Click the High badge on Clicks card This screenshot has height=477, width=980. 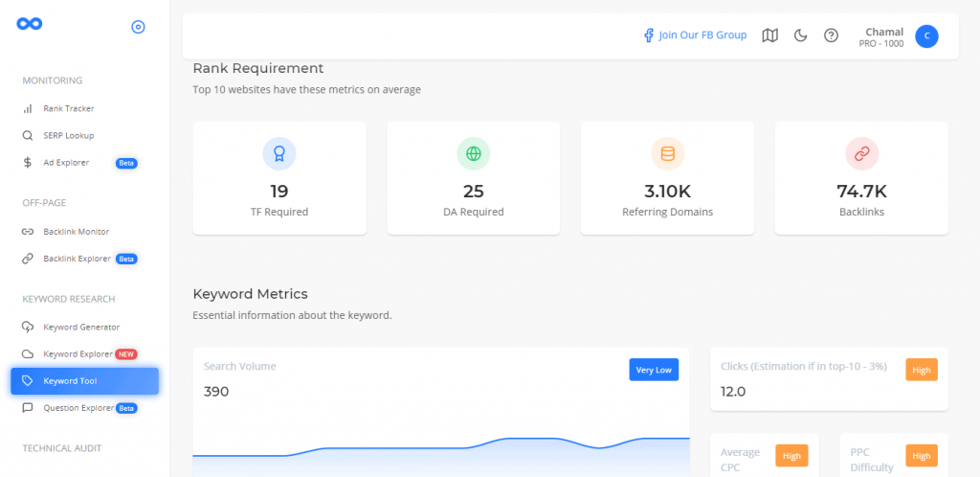(x=922, y=370)
